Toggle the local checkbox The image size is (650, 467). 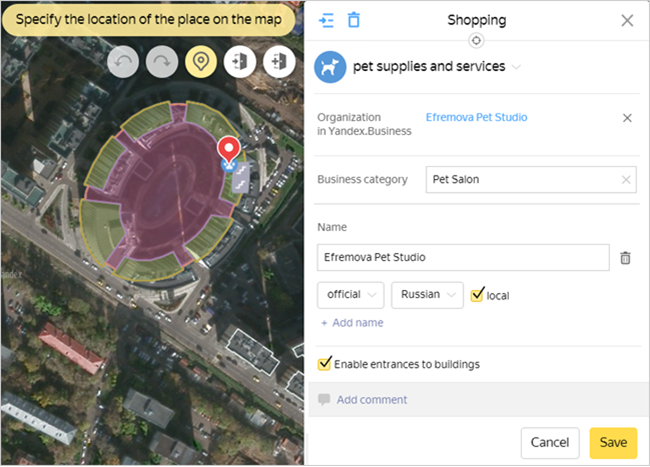point(478,295)
